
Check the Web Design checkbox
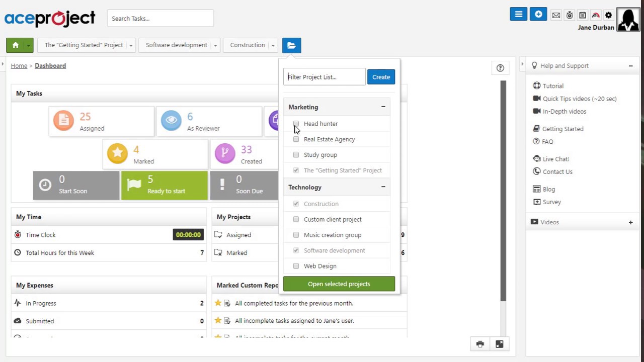[x=296, y=266]
